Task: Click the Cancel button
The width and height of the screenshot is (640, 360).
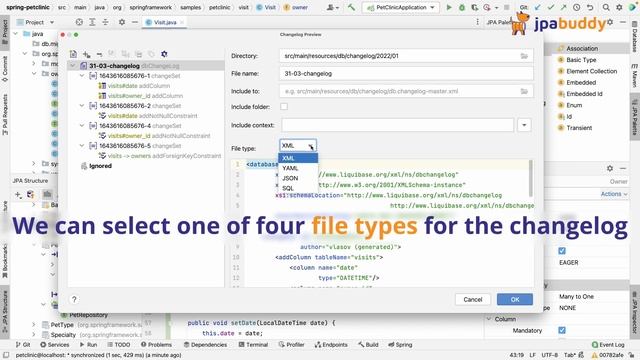Action: tap(473, 299)
